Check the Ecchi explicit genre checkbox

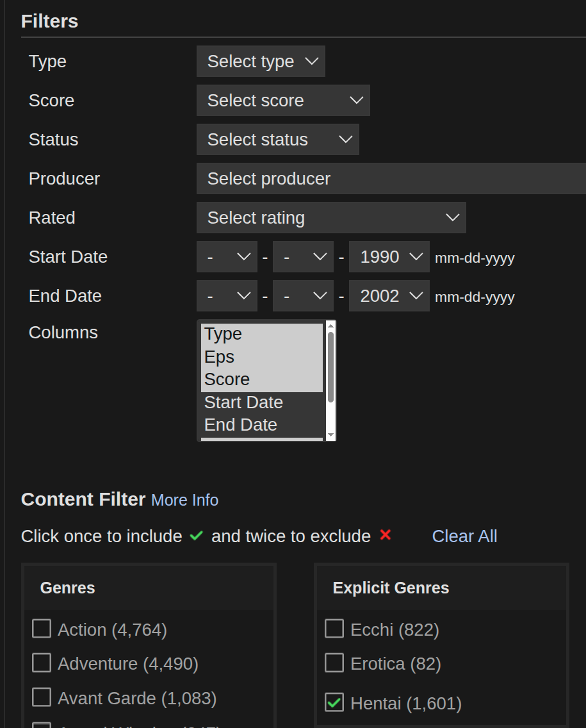334,629
